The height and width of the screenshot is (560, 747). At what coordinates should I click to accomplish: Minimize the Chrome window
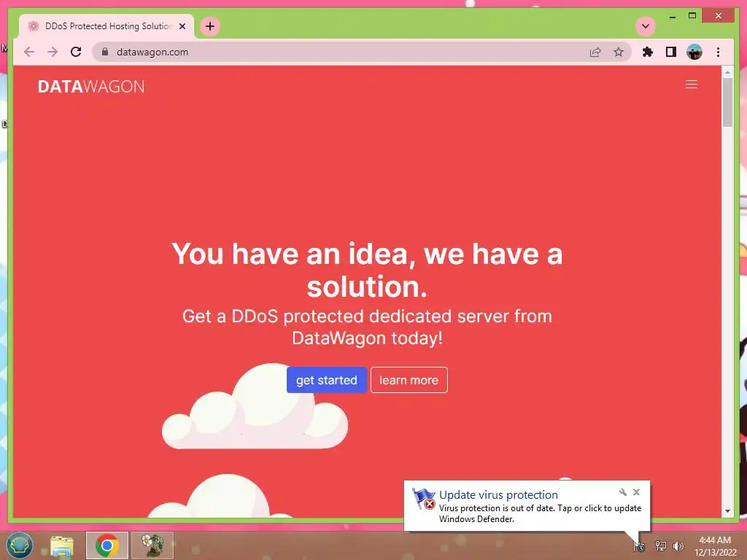click(x=672, y=16)
